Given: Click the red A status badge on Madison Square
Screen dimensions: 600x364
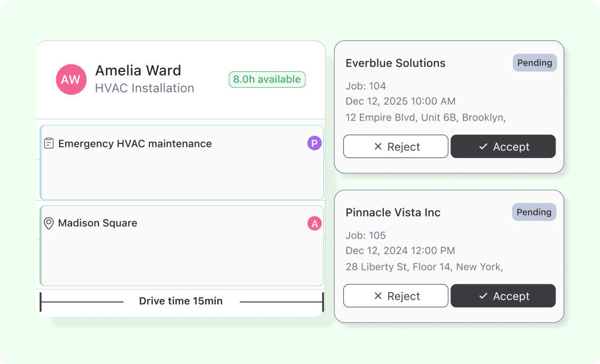Looking at the screenshot, I should click(x=314, y=223).
